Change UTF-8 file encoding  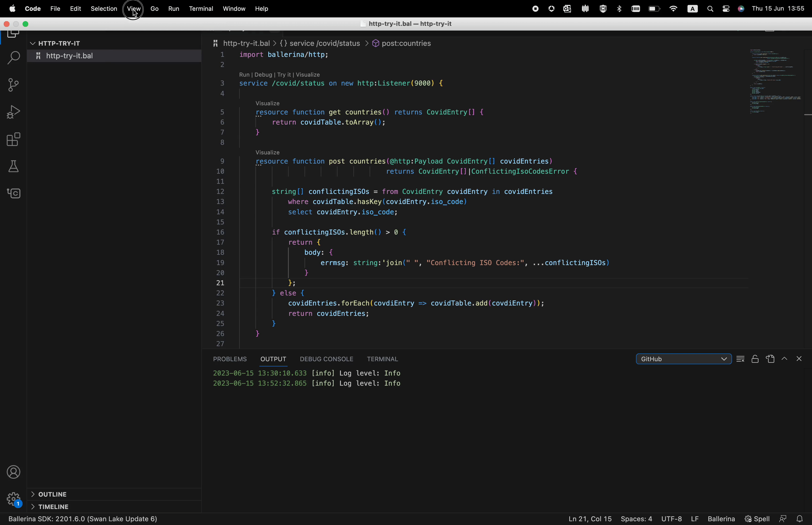coord(671,519)
